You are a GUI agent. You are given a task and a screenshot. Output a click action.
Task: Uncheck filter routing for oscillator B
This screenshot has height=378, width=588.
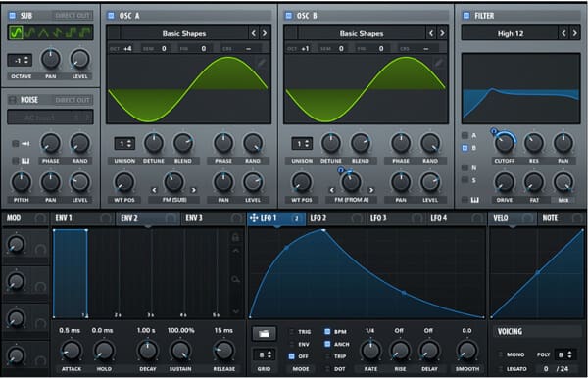point(465,148)
